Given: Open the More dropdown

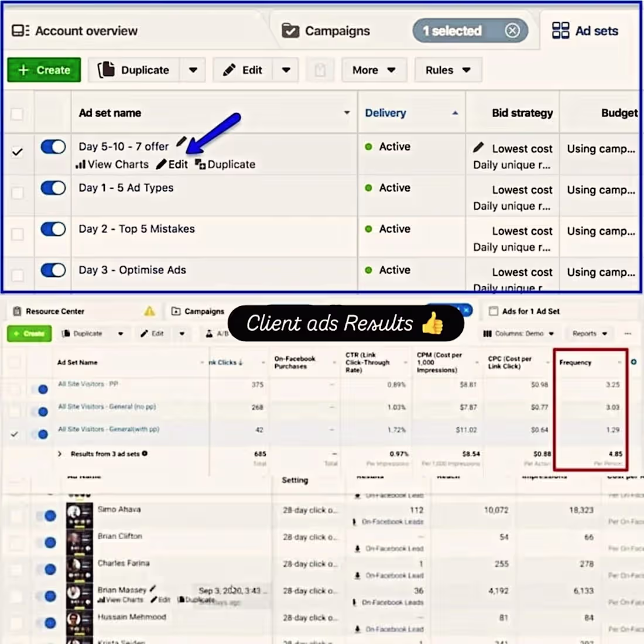Looking at the screenshot, I should click(373, 70).
